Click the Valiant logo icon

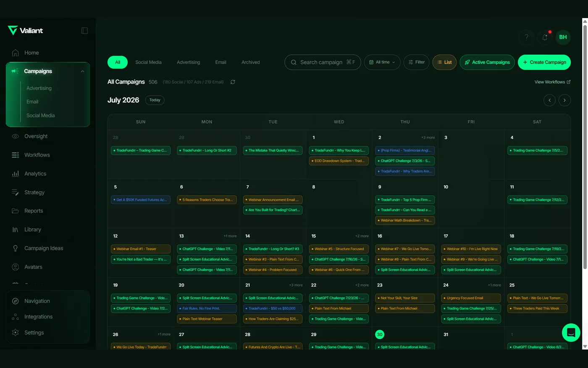pos(13,30)
